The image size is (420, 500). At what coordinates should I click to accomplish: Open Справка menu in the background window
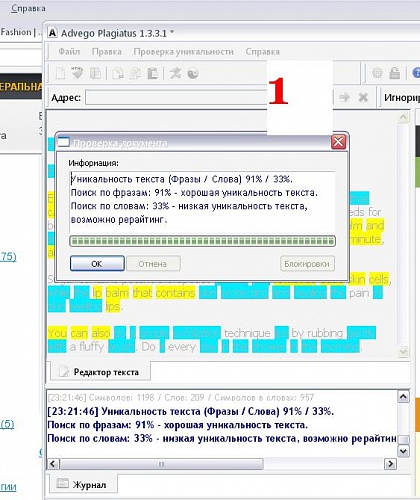point(28,8)
